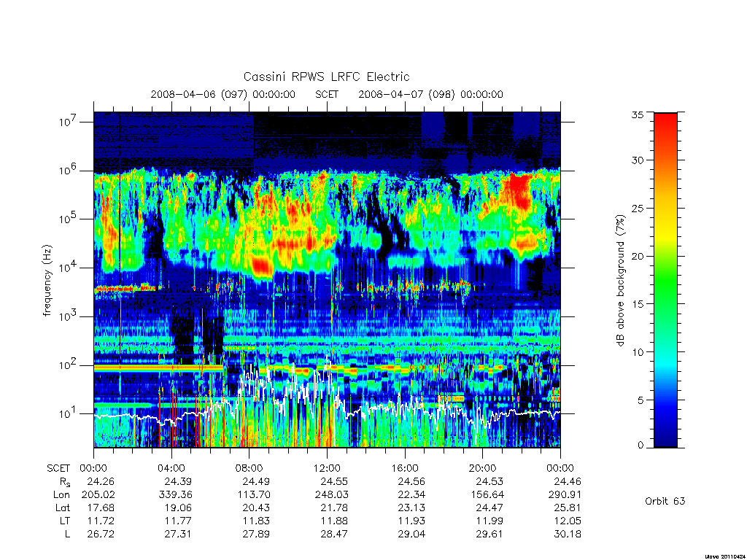This screenshot has height=560, width=747.
Task: Click the 20:00 SCET time label
Action: point(483,468)
